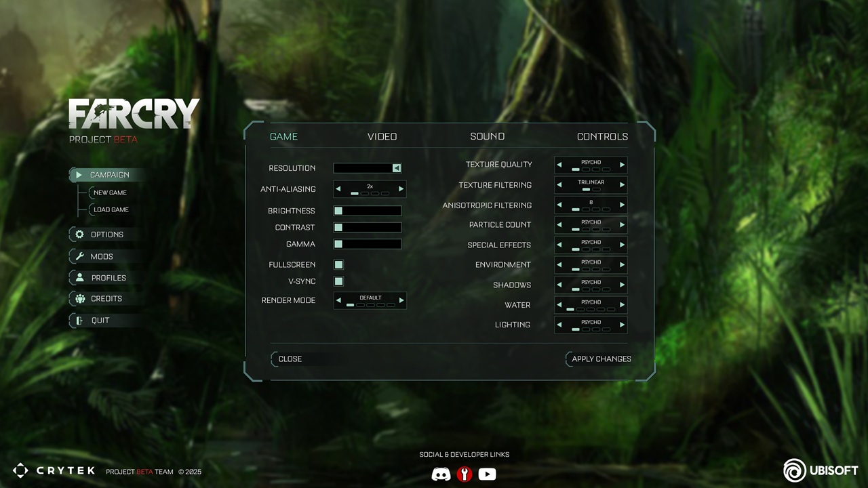Image resolution: width=868 pixels, height=488 pixels.
Task: Raise Particle Count with right arrow
Action: pos(622,225)
